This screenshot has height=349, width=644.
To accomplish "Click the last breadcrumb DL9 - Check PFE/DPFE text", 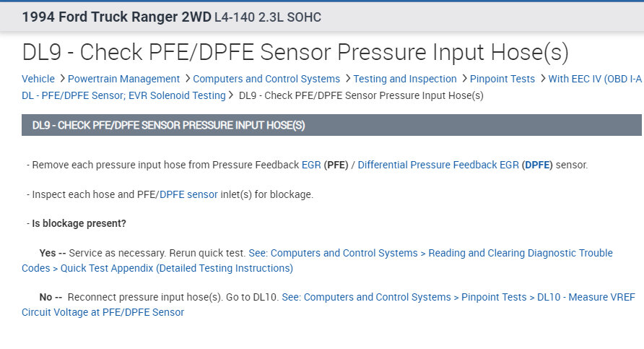I will click(x=361, y=95).
